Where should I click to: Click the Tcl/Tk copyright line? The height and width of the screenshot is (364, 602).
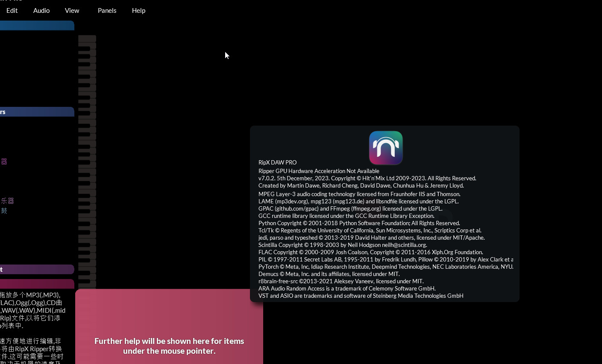click(370, 230)
